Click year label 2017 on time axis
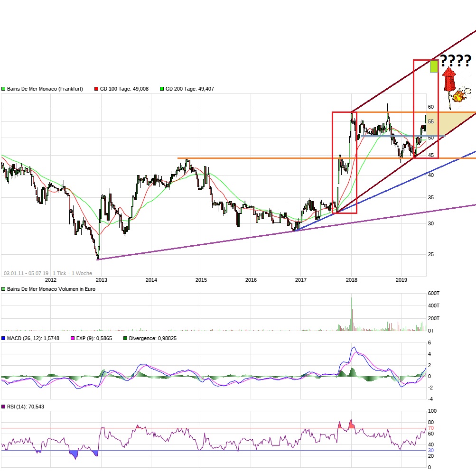Viewport: 476px width, 472px height. tap(300, 280)
